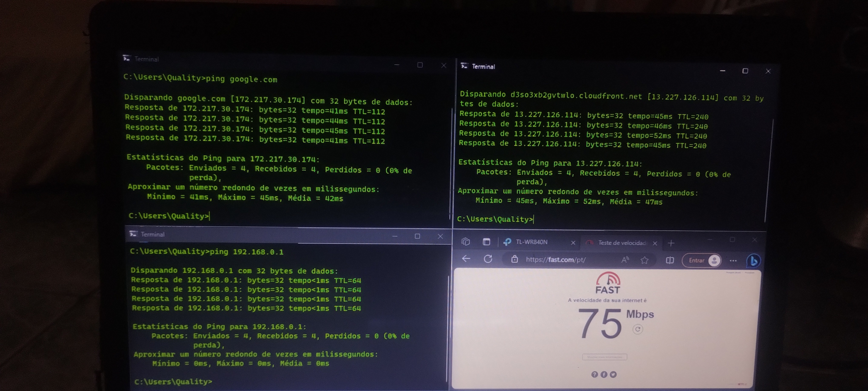Image resolution: width=868 pixels, height=391 pixels.
Task: Click the show more info button
Action: pos(604,357)
